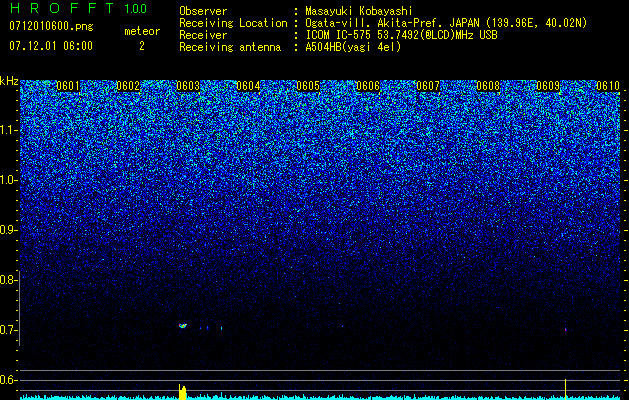Click the 0.8 kHz frequency axis label

(x=7, y=280)
